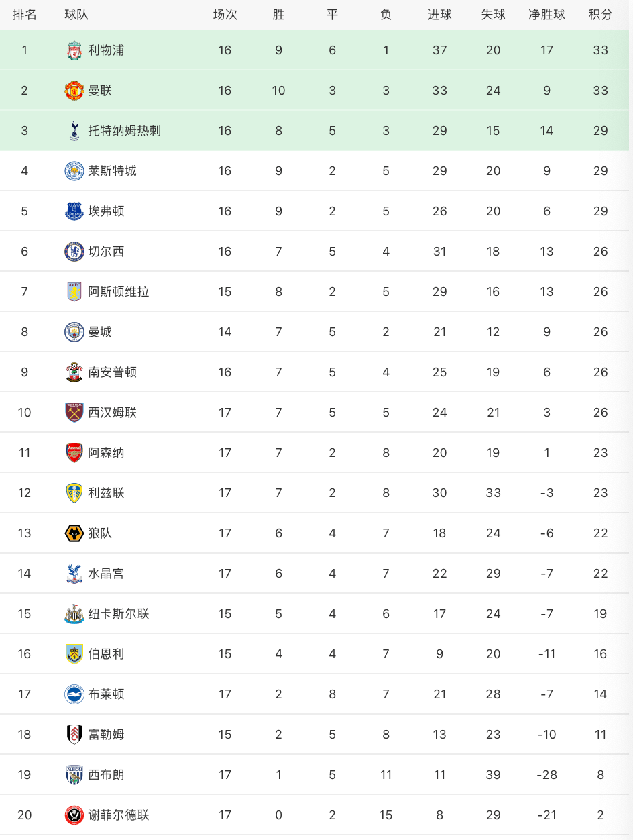Click the Leicester City fox crest
The width and height of the screenshot is (633, 840).
74,171
